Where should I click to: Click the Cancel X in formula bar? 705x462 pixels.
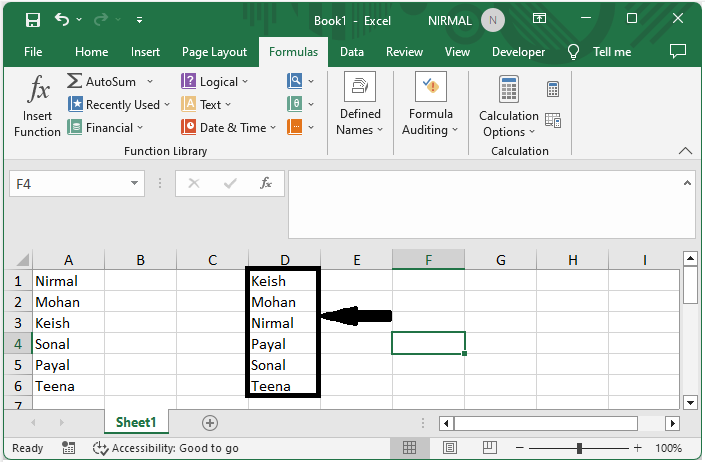coord(194,183)
